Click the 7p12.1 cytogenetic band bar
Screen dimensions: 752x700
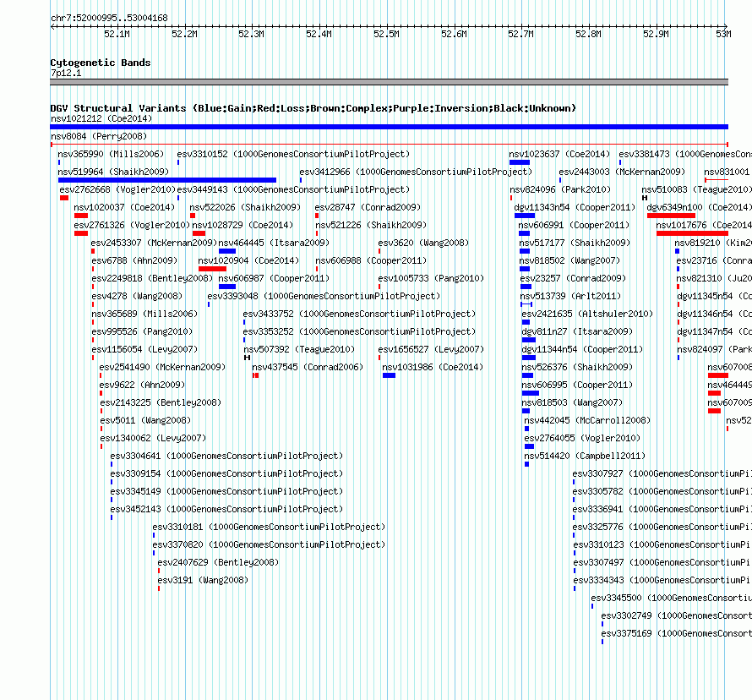coord(389,82)
